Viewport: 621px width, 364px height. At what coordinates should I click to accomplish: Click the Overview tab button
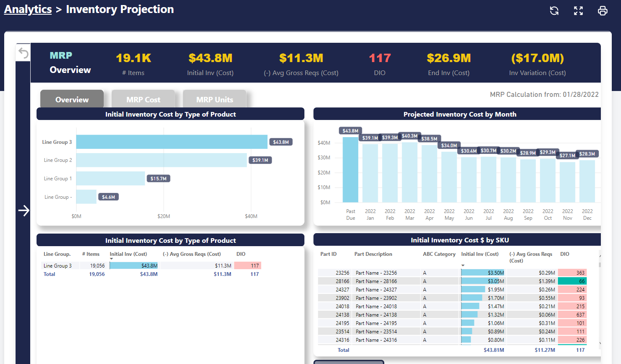71,99
